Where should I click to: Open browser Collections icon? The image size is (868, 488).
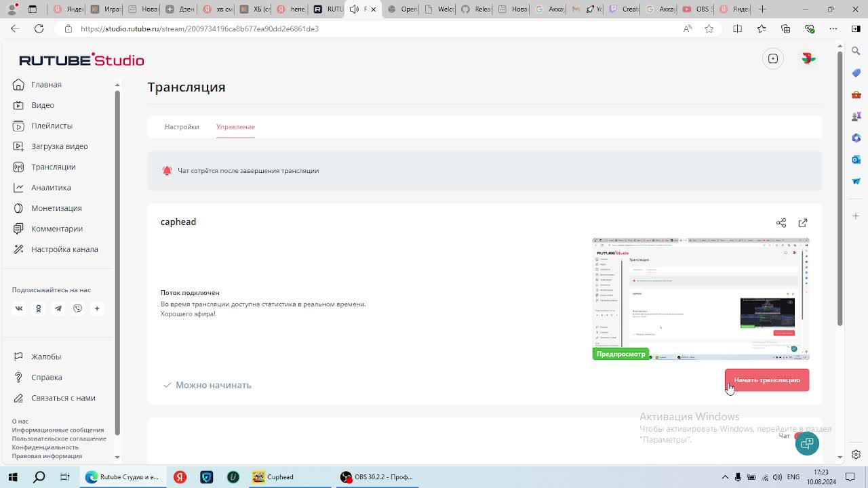point(785,28)
